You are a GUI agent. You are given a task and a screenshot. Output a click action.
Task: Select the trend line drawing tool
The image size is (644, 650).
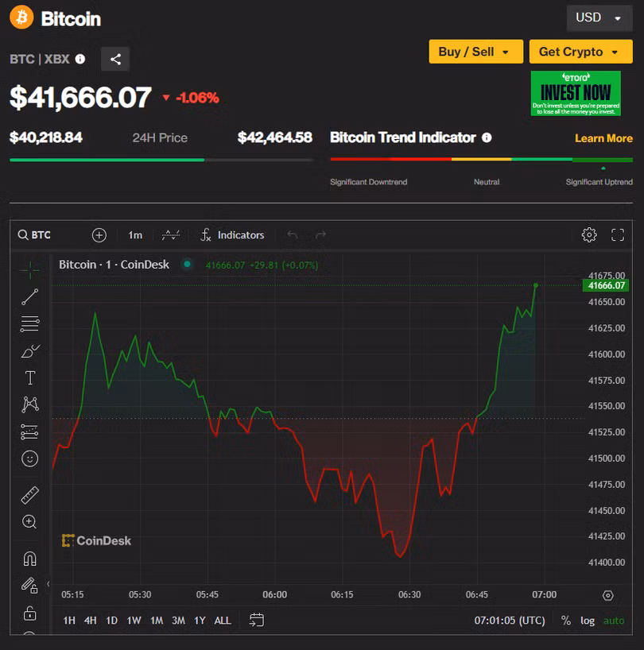pos(29,297)
